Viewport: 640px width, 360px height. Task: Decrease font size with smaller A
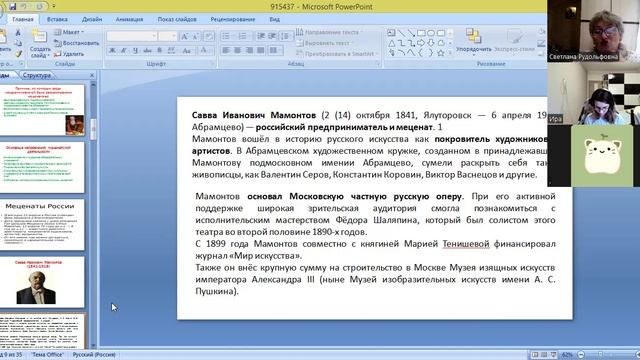click(x=196, y=37)
